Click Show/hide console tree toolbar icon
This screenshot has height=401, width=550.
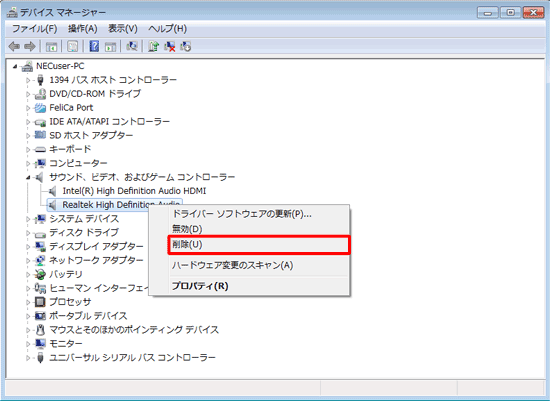pos(51,46)
